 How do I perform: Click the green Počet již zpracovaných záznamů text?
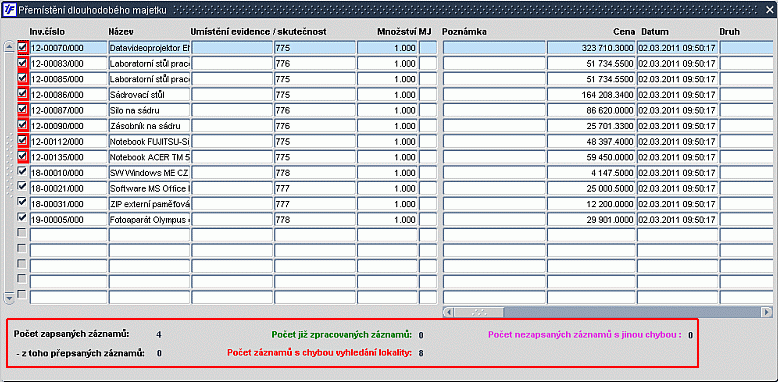[x=342, y=334]
